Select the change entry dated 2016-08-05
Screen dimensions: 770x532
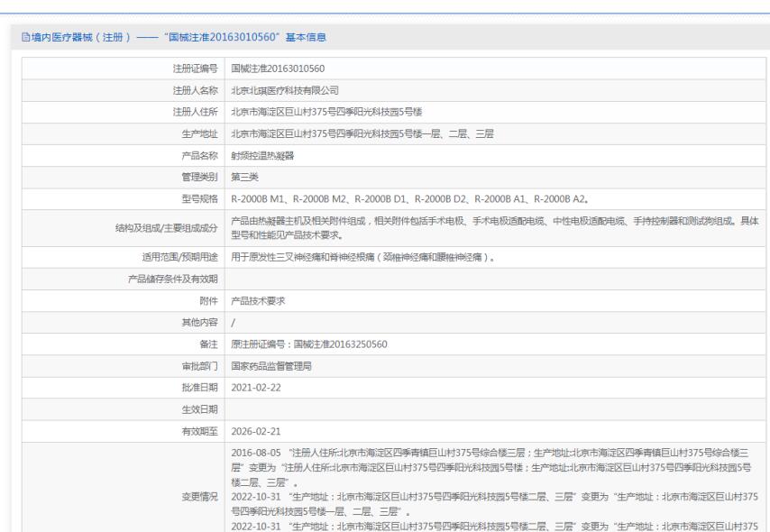[491, 468]
